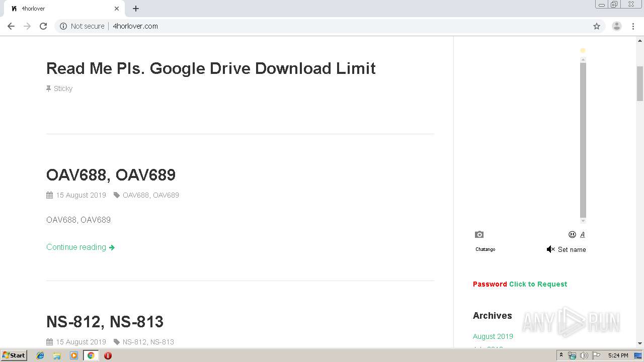The height and width of the screenshot is (362, 644).
Task: Open Chatango text formatting A icon
Action: (x=583, y=234)
